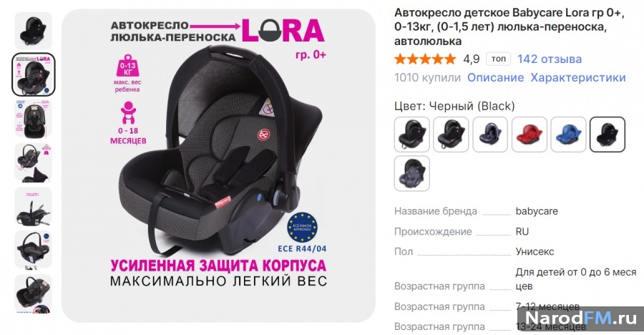Choose the first black-pink color variant
The image size is (644, 335).
[x=412, y=135]
